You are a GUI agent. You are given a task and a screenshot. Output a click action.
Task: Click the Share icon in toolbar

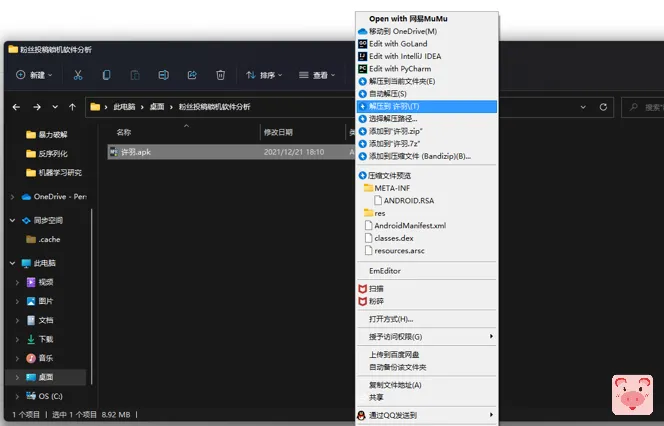(x=192, y=75)
